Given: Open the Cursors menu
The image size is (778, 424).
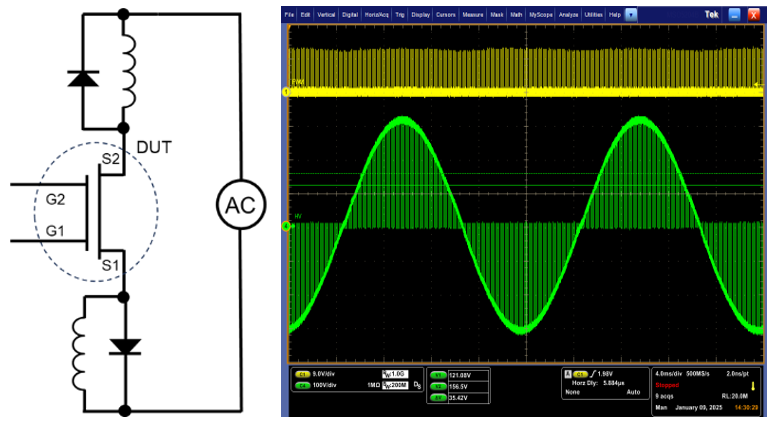Looking at the screenshot, I should [446, 15].
